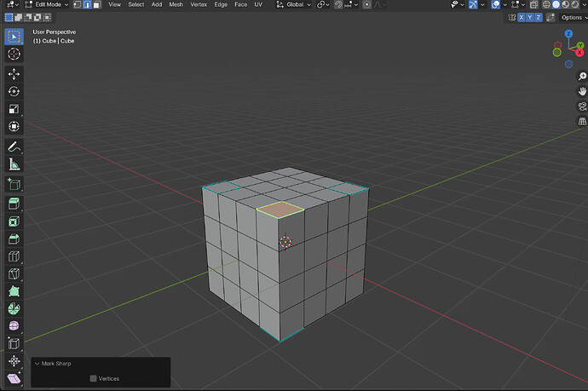Open Global transform orientation dropdown
This screenshot has height=391, width=588.
[x=294, y=4]
